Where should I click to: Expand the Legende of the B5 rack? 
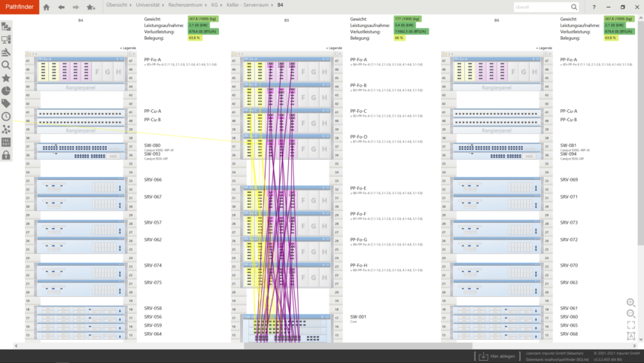coord(335,47)
